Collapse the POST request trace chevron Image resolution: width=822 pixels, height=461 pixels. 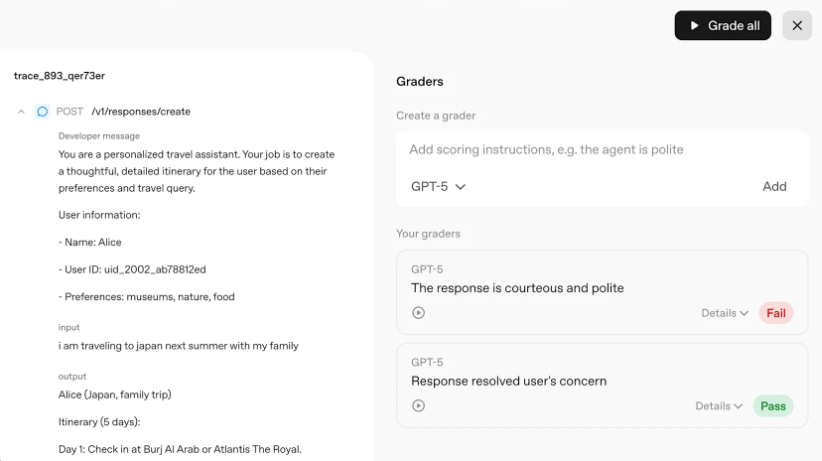21,112
